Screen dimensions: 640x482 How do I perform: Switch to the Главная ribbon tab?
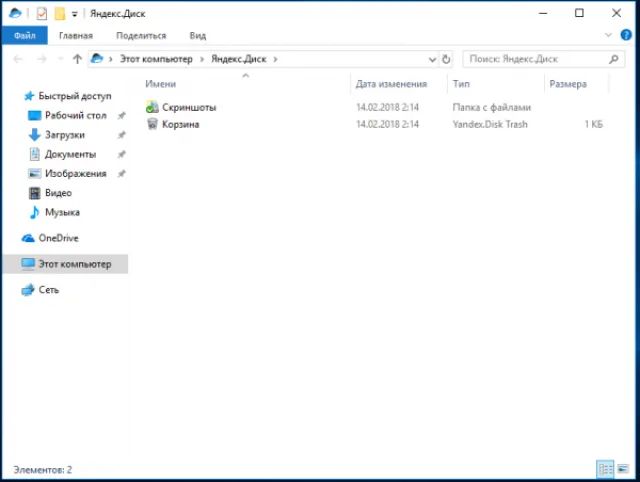[76, 36]
